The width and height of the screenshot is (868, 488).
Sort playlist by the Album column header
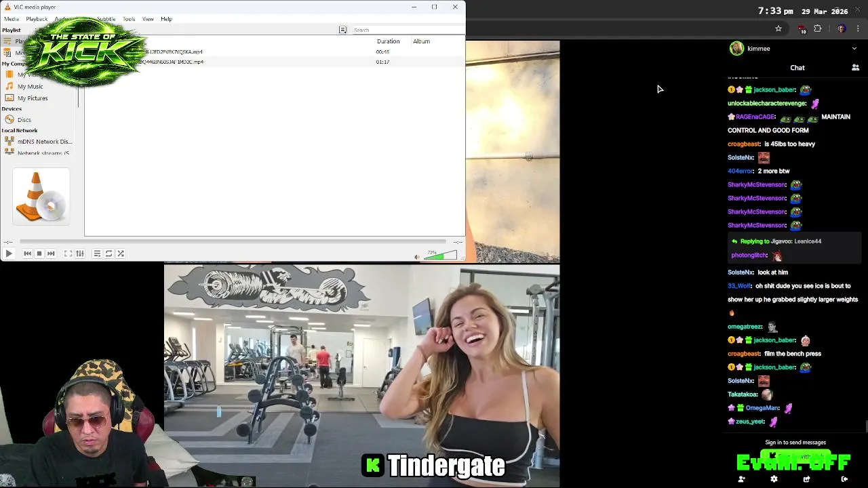tap(422, 41)
